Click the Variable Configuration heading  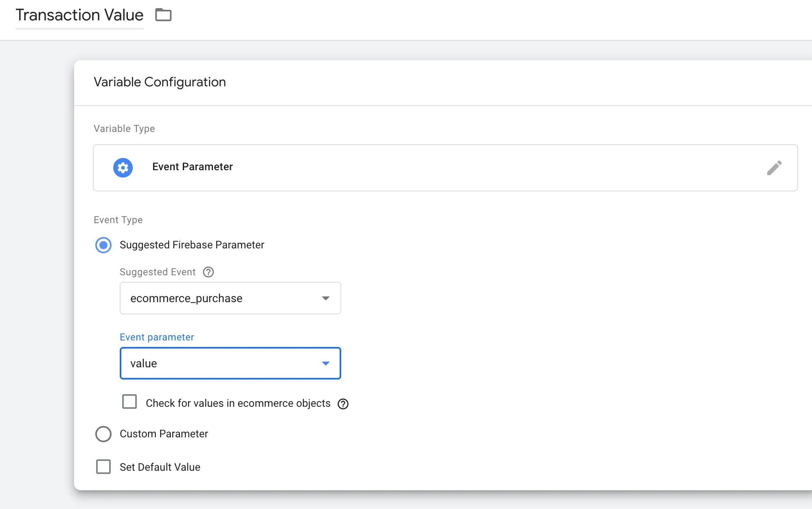point(160,82)
